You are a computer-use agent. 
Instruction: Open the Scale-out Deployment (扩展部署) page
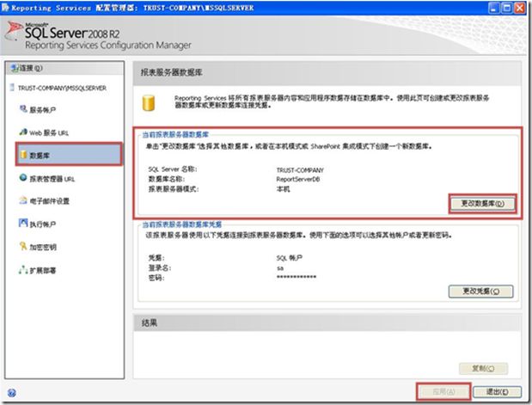[x=42, y=271]
